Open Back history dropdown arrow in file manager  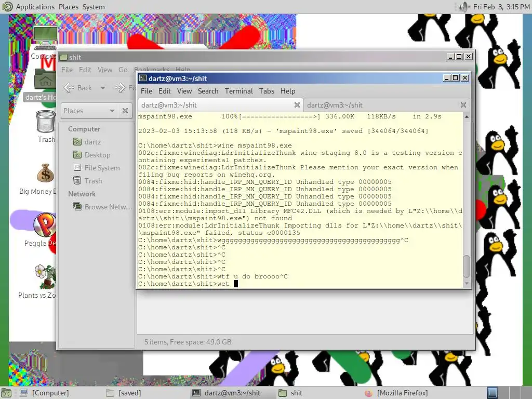tap(102, 88)
